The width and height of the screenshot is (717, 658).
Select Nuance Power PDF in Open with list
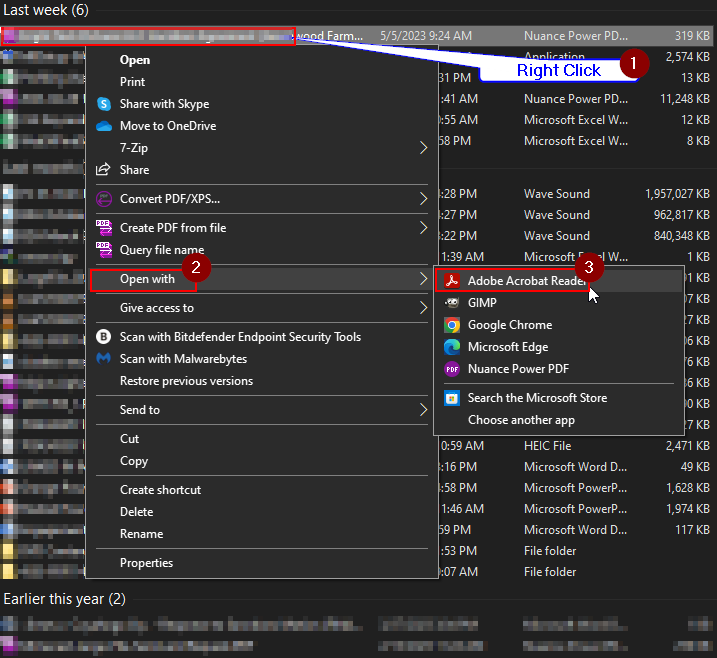(518, 369)
